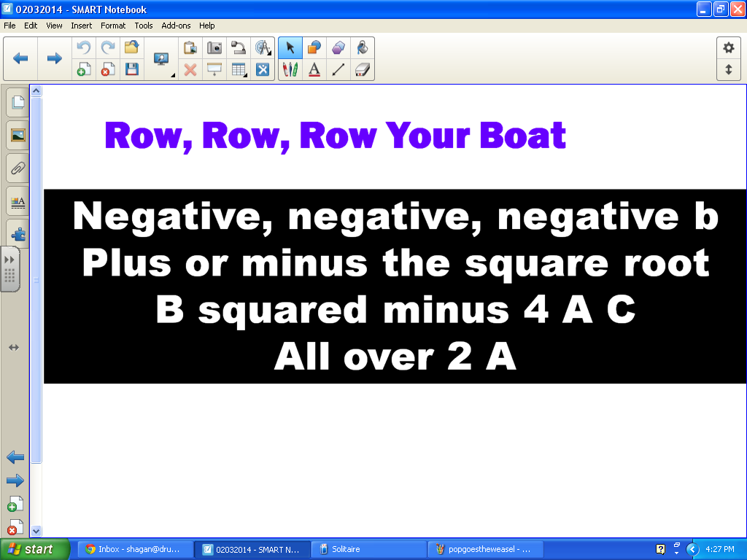Viewport: 747px width, 560px height.
Task: Open the Tools menu
Action: tap(144, 26)
